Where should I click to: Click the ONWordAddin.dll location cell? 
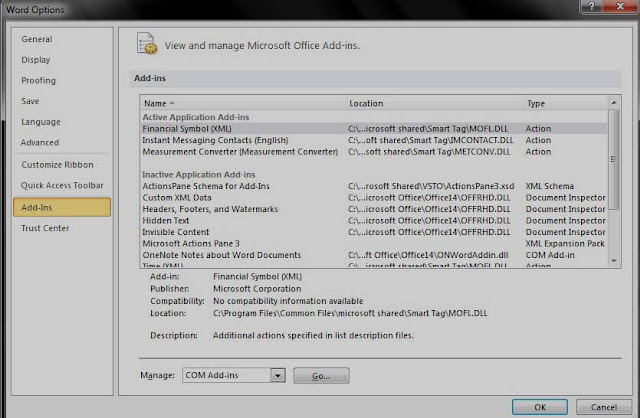(x=428, y=255)
